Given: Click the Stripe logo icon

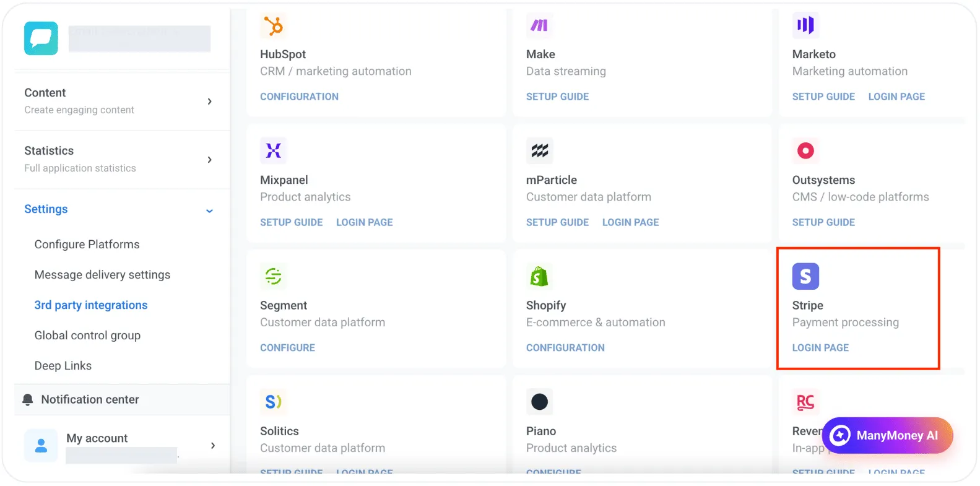Looking at the screenshot, I should pyautogui.click(x=805, y=276).
